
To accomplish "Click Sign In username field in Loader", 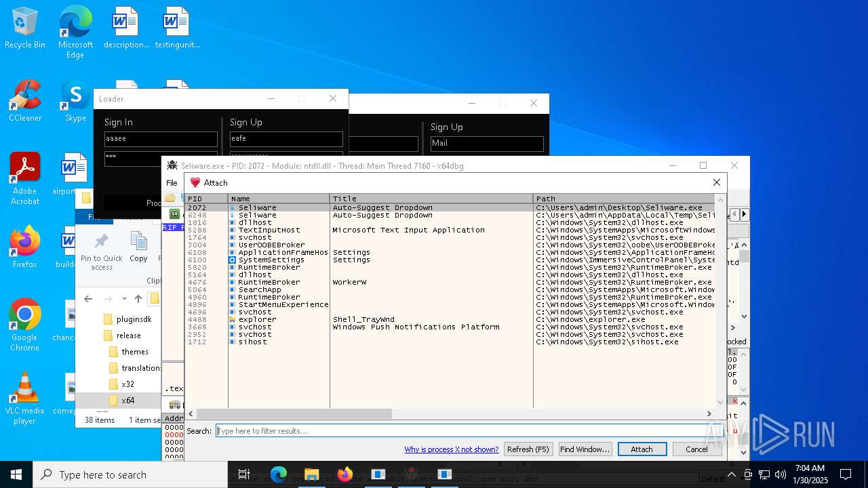I will pos(161,139).
